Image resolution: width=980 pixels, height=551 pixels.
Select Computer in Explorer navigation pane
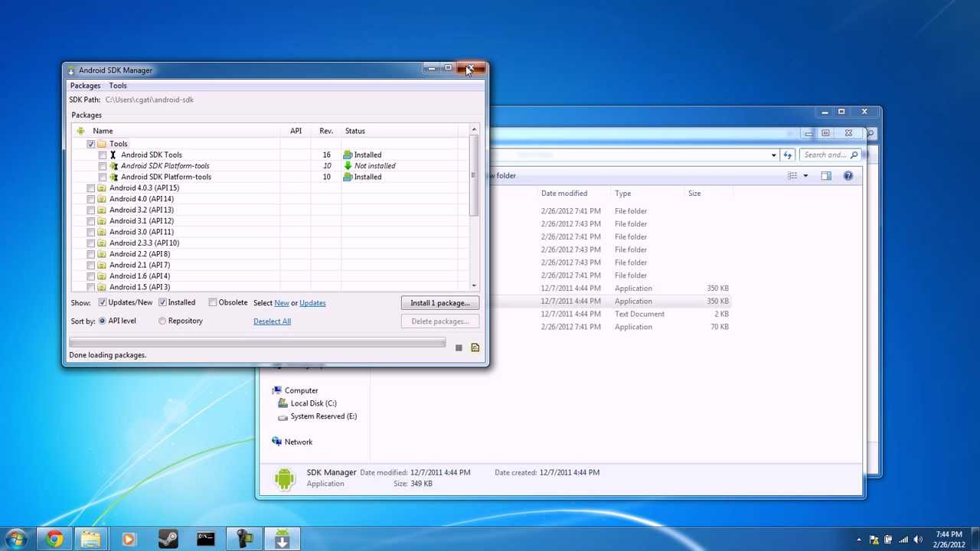301,390
